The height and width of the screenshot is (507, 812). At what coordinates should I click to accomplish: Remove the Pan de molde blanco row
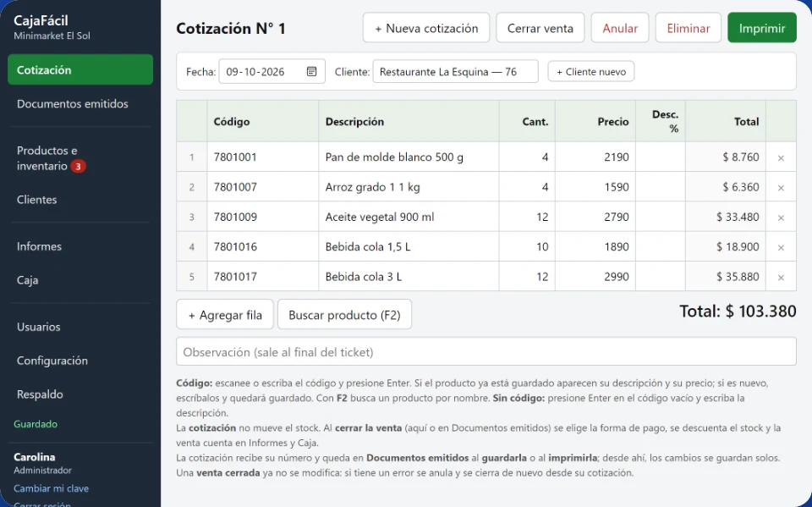(781, 157)
